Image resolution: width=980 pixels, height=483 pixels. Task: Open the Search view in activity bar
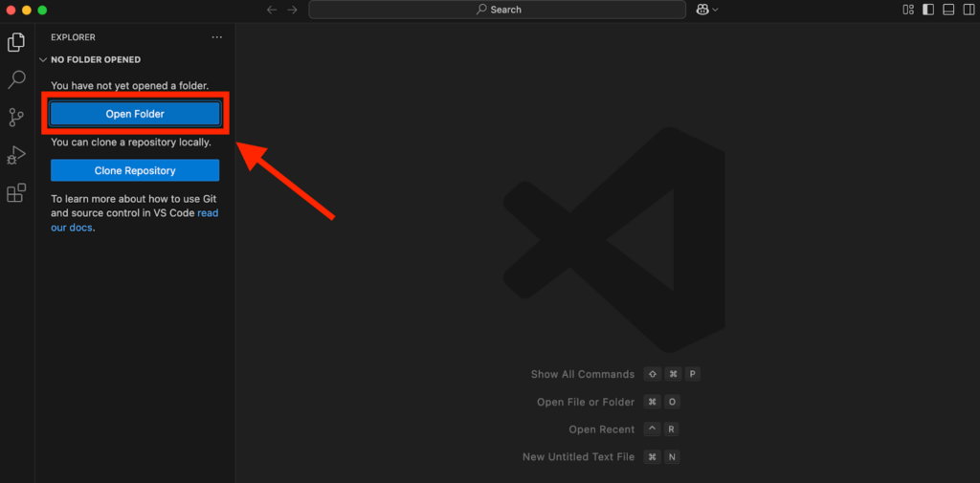16,79
